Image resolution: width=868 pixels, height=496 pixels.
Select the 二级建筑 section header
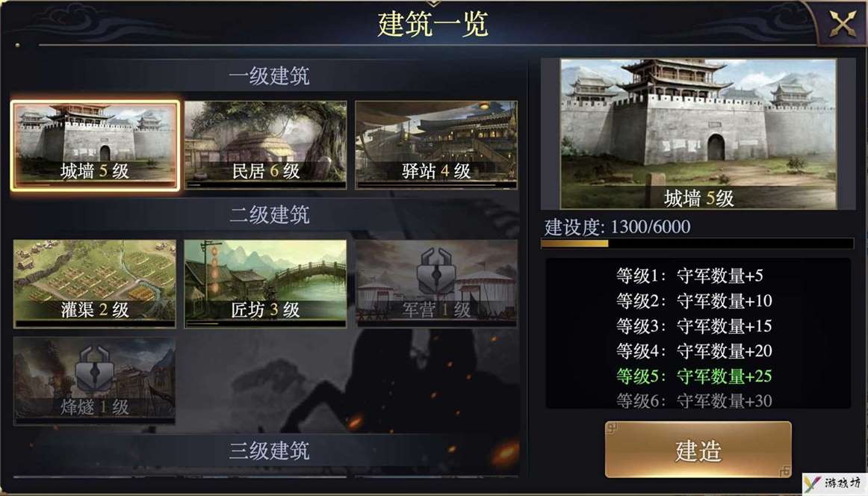point(269,215)
